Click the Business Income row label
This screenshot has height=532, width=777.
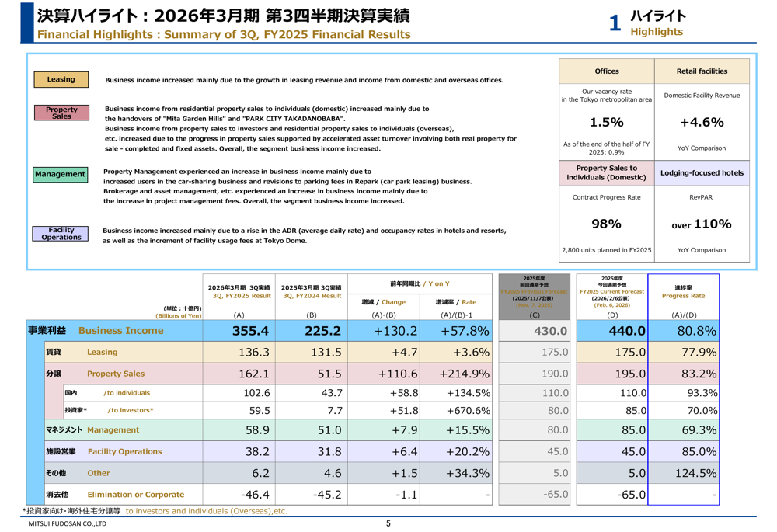[120, 331]
